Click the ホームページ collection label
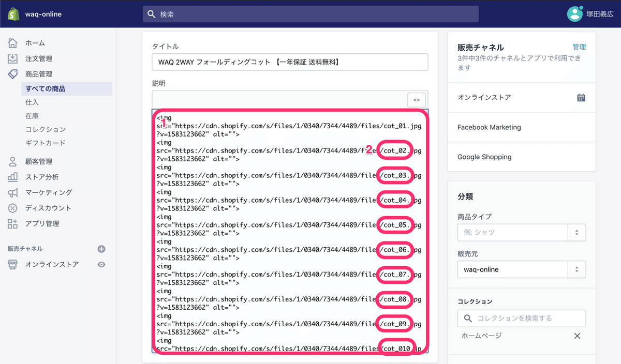 tap(482, 336)
